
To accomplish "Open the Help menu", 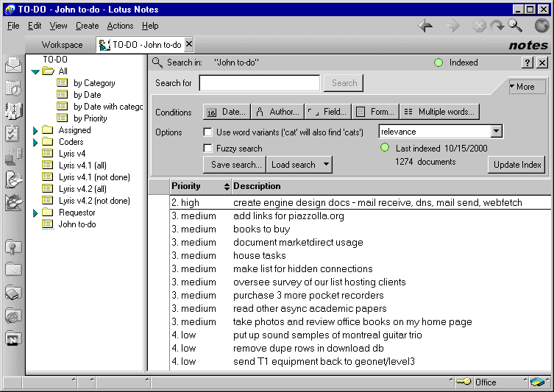I will tap(150, 26).
